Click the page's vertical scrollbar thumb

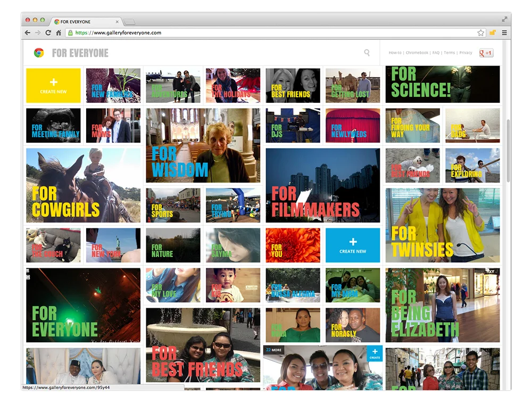click(508, 151)
